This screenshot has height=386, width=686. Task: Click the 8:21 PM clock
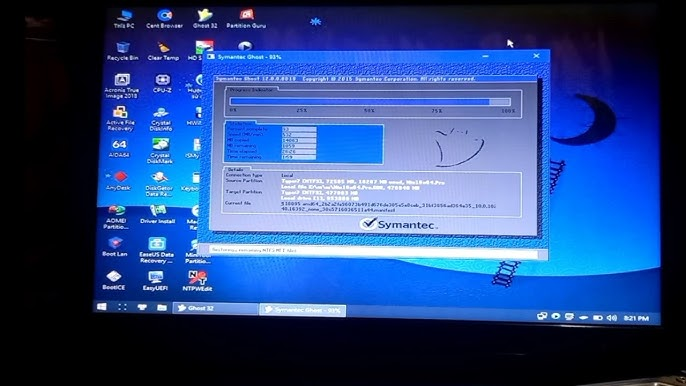[x=636, y=319]
